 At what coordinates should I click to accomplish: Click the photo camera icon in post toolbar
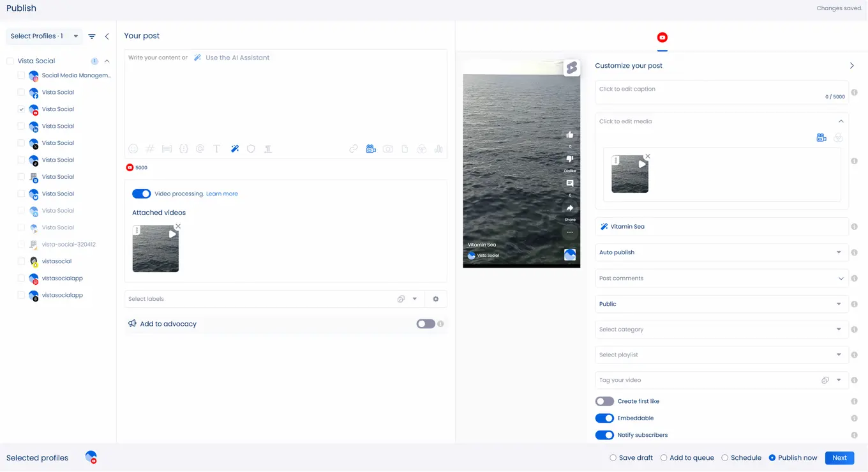[388, 149]
